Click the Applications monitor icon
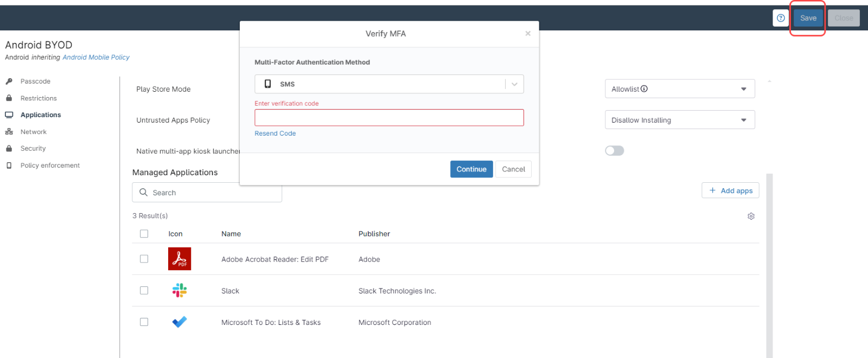This screenshot has width=868, height=358. (9, 115)
